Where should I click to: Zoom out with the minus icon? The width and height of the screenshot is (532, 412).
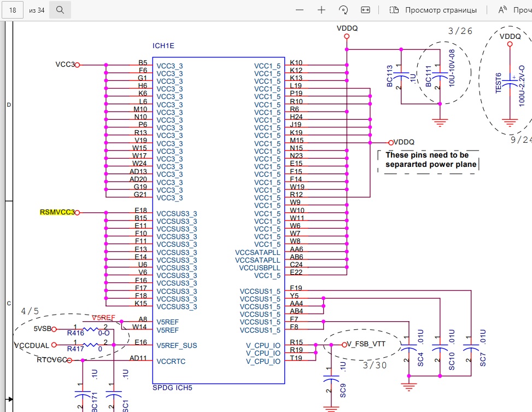point(300,10)
